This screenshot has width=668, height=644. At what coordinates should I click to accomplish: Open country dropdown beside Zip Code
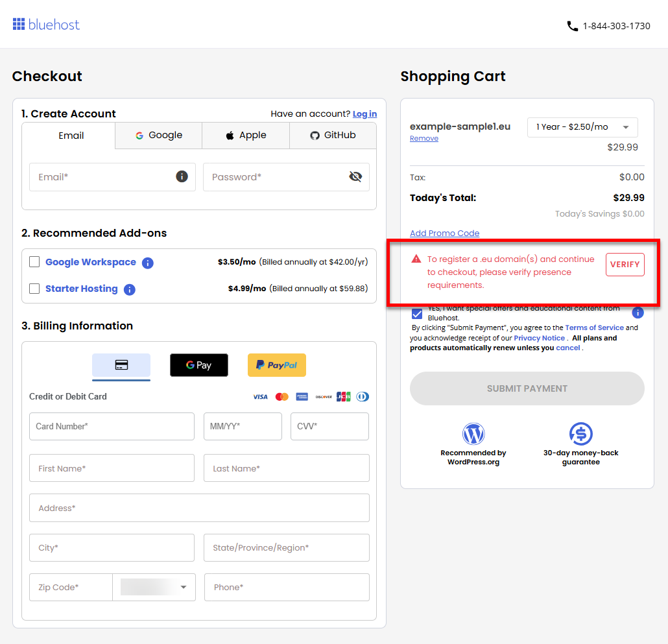click(154, 587)
